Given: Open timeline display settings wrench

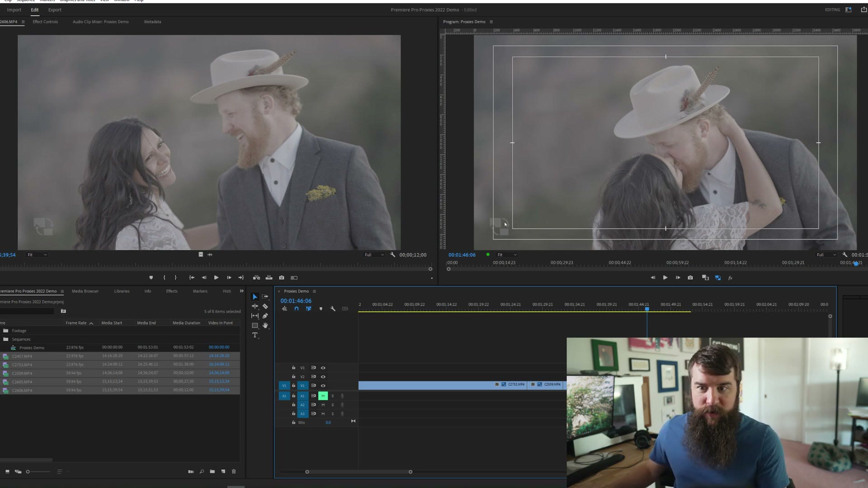Looking at the screenshot, I should click(333, 309).
